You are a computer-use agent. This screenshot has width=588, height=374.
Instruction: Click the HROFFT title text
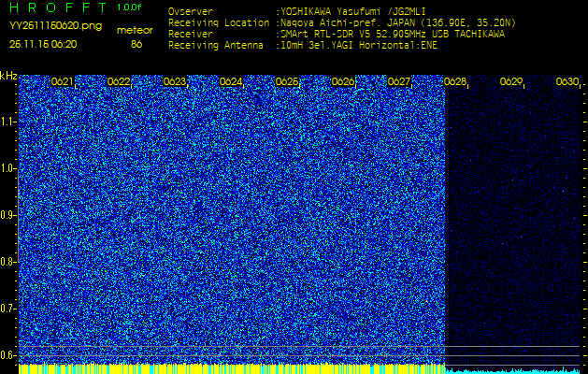(58, 7)
